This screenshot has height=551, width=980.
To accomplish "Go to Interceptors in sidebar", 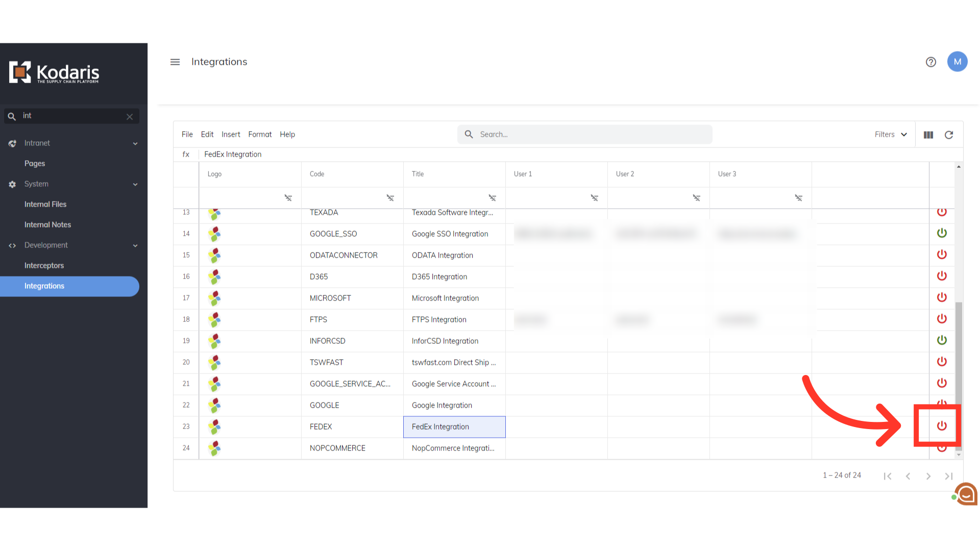I will tap(44, 266).
